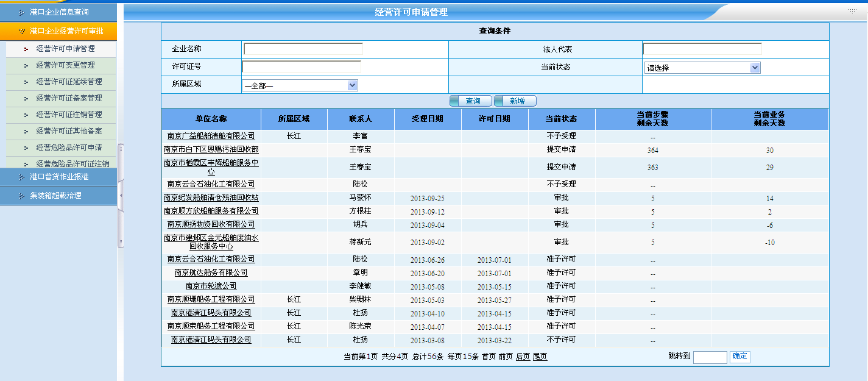Viewport: 868px width, 381px height.
Task: Click the 查询 search button
Action: pos(470,101)
